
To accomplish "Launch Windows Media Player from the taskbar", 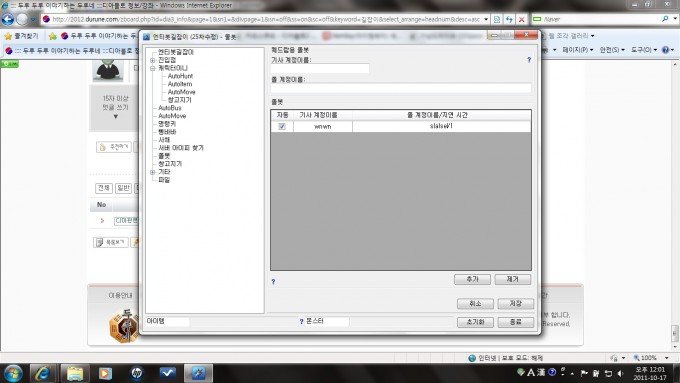I will click(105, 373).
